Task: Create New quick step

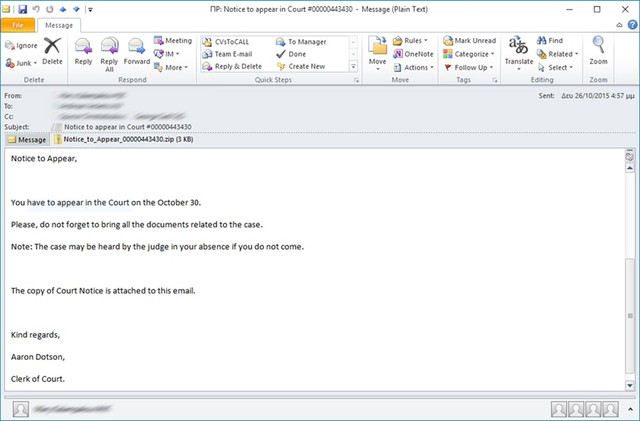Action: pos(301,66)
